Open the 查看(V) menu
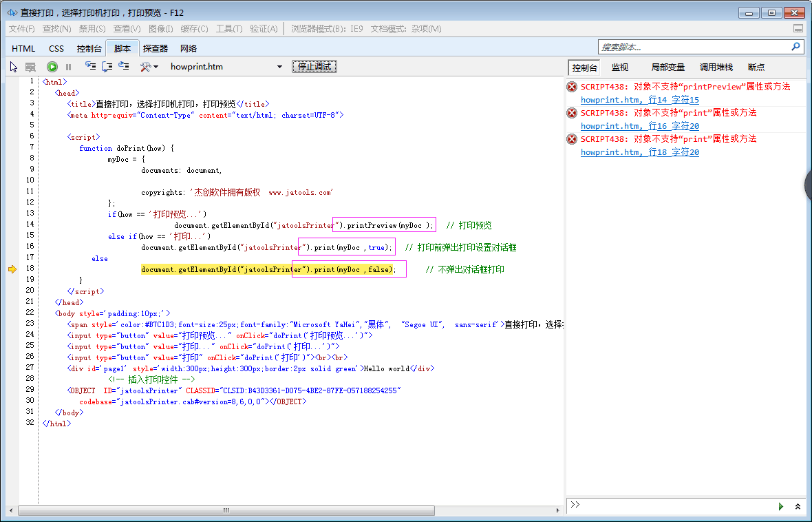This screenshot has height=522, width=812. pyautogui.click(x=127, y=29)
